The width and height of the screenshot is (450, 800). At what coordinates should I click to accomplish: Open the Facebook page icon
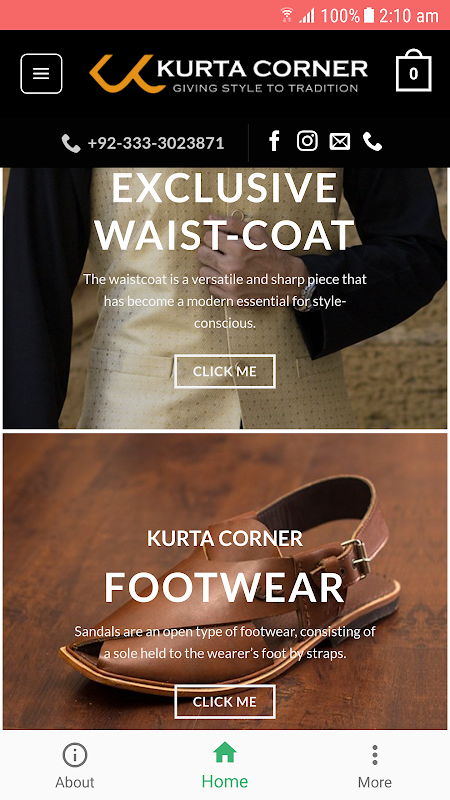pyautogui.click(x=274, y=141)
